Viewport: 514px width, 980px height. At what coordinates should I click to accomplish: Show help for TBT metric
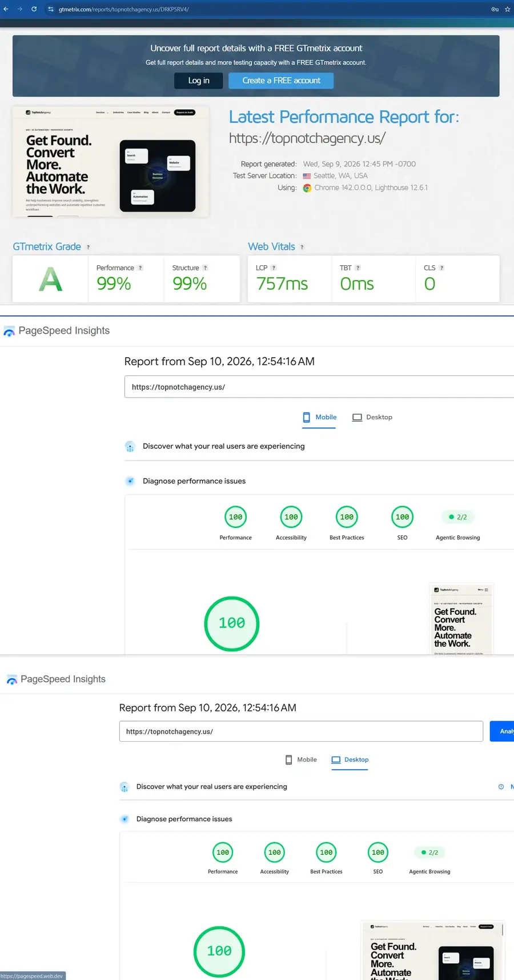(358, 268)
